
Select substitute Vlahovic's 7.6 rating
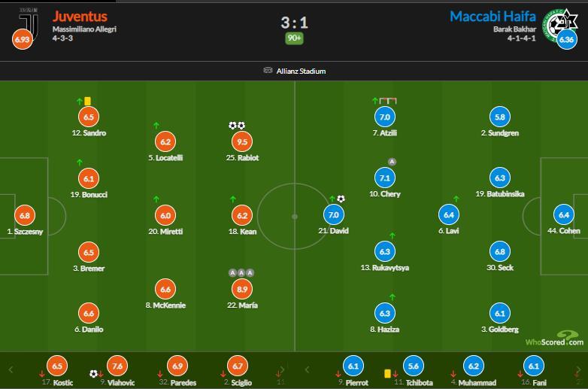point(115,366)
